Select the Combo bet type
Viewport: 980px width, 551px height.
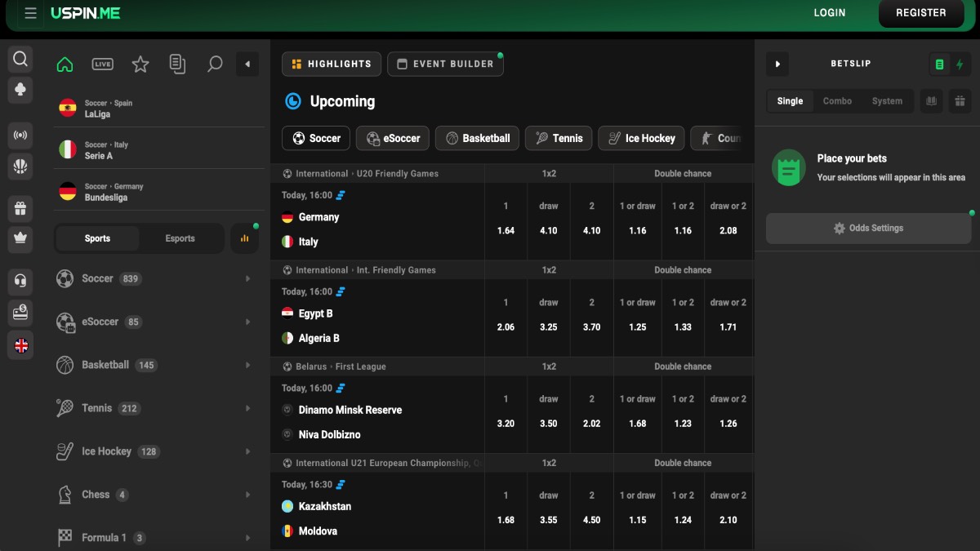click(x=837, y=101)
